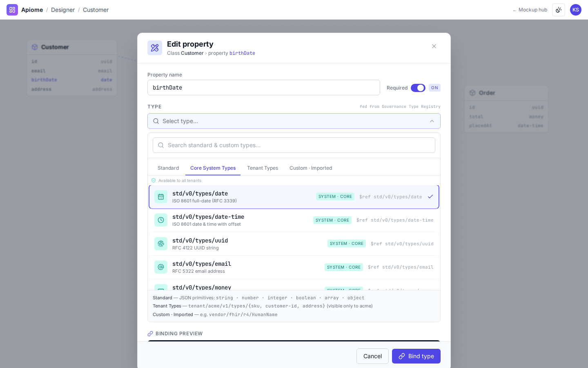Click the cube icon on the Customer card
This screenshot has height=368, width=588.
(x=35, y=47)
